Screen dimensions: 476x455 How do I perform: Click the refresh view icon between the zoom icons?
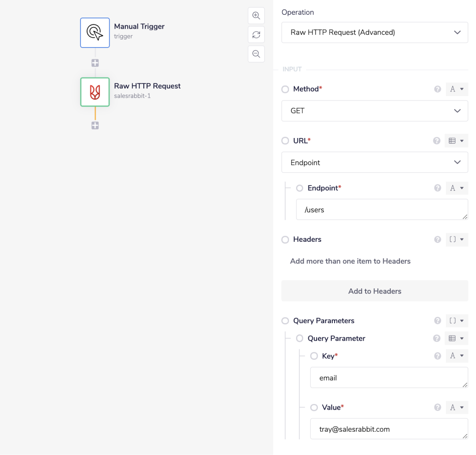256,34
